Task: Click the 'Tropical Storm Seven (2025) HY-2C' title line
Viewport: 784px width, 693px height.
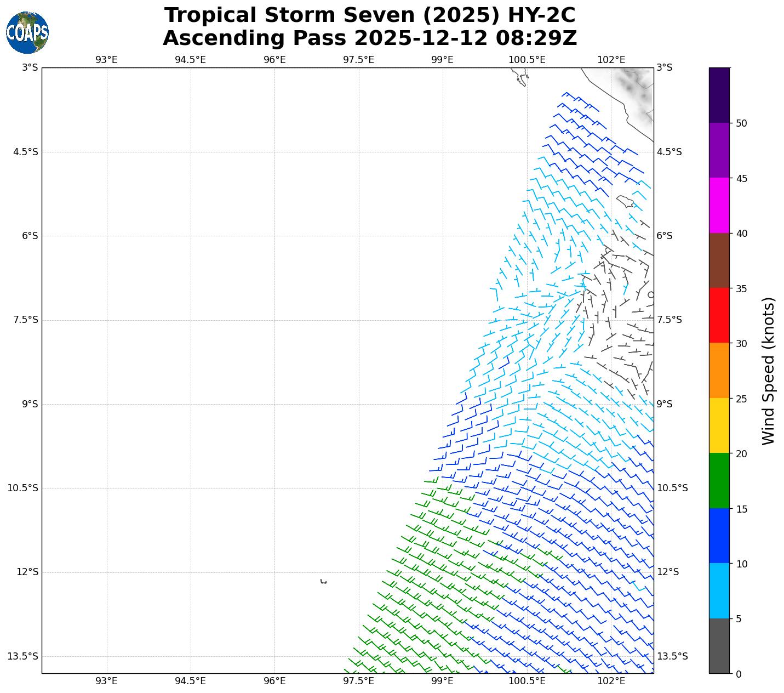Action: pos(370,15)
